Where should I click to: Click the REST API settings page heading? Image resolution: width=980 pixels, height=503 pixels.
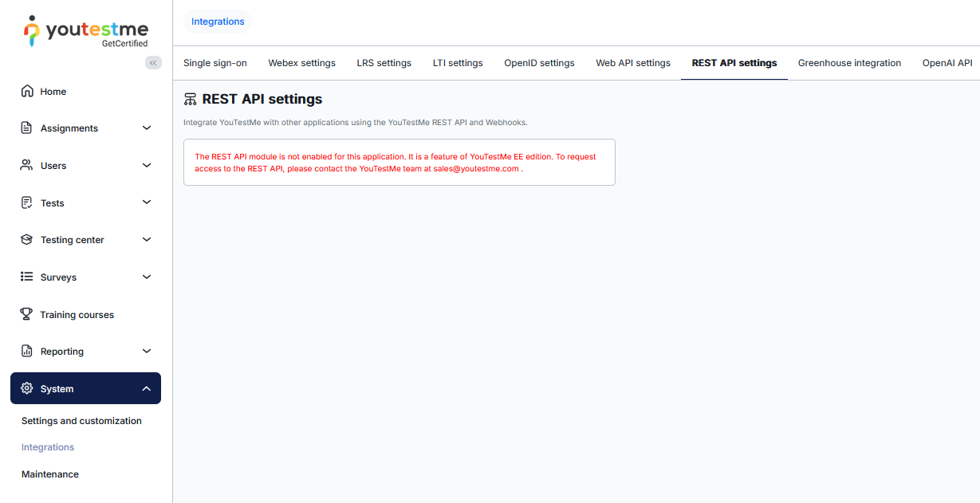coord(262,100)
